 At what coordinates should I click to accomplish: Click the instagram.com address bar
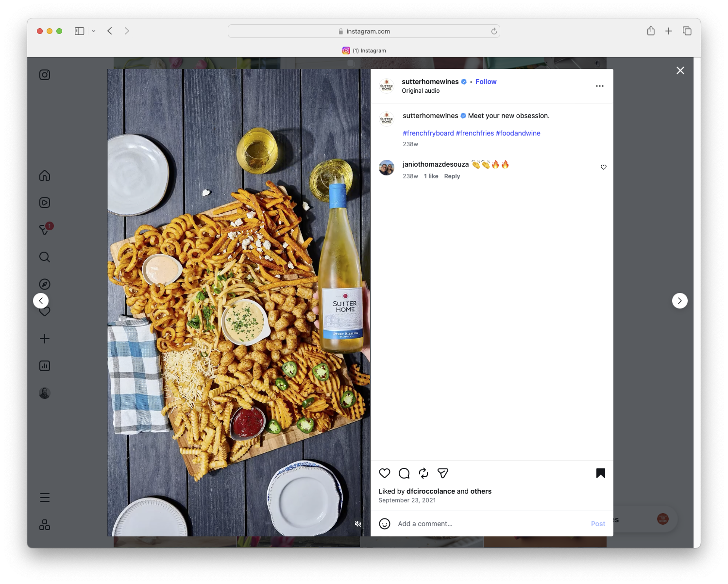(x=364, y=31)
